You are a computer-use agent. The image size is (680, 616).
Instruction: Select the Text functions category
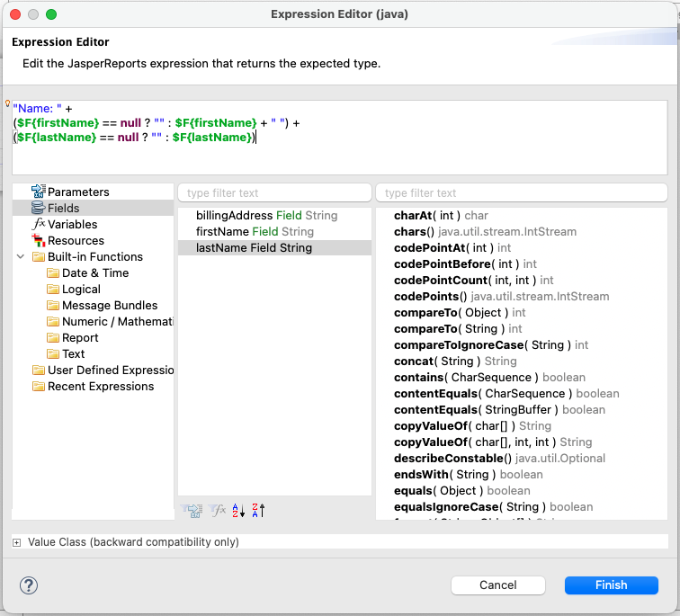click(x=73, y=353)
